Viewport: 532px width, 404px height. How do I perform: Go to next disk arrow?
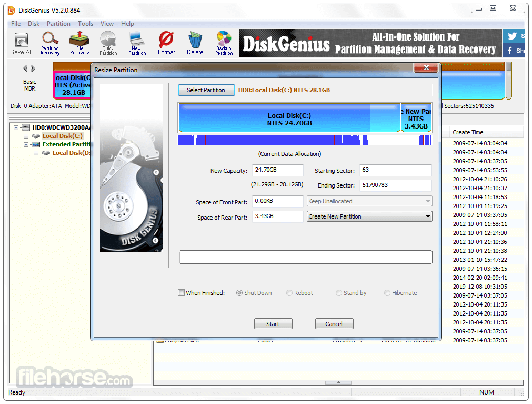pos(33,68)
